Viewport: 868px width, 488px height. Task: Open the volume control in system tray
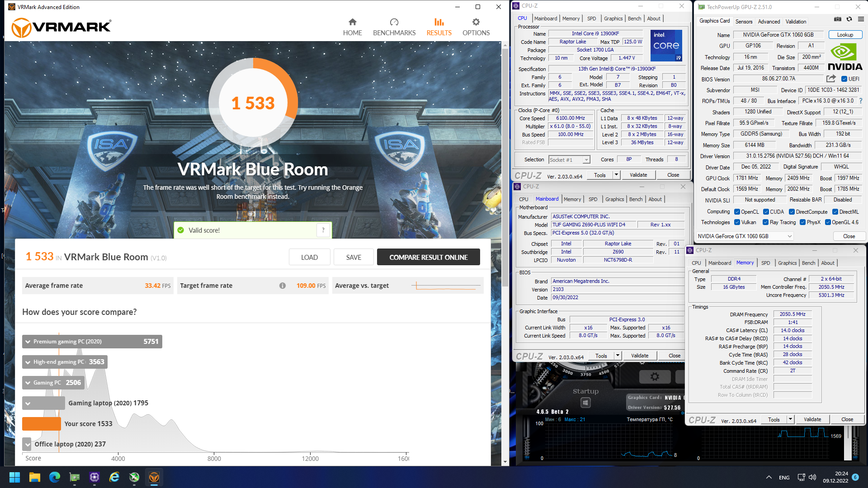tap(812, 477)
